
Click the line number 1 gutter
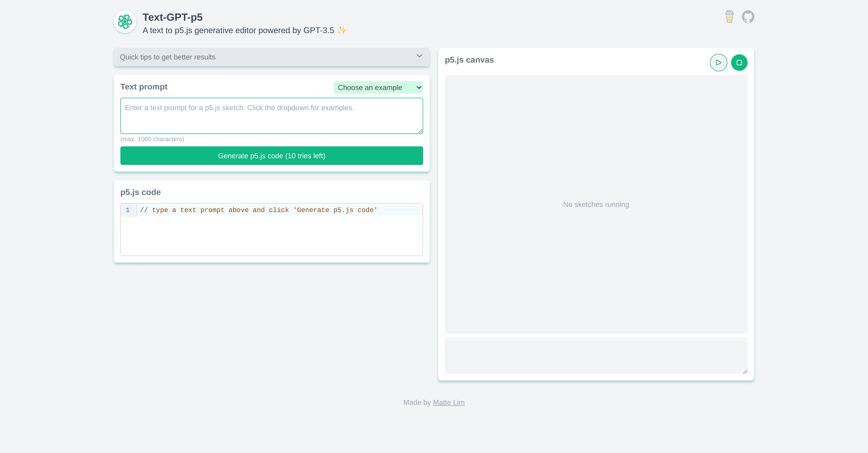click(x=128, y=210)
